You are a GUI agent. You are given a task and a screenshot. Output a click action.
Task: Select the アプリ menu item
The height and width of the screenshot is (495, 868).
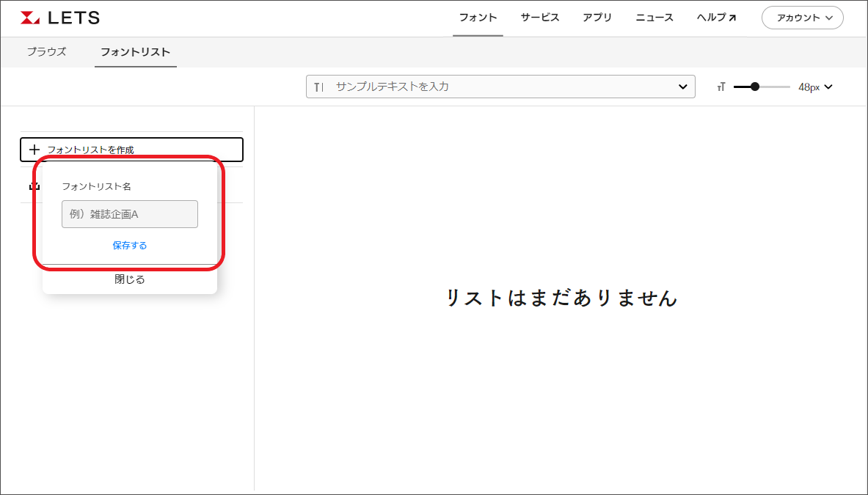point(597,18)
